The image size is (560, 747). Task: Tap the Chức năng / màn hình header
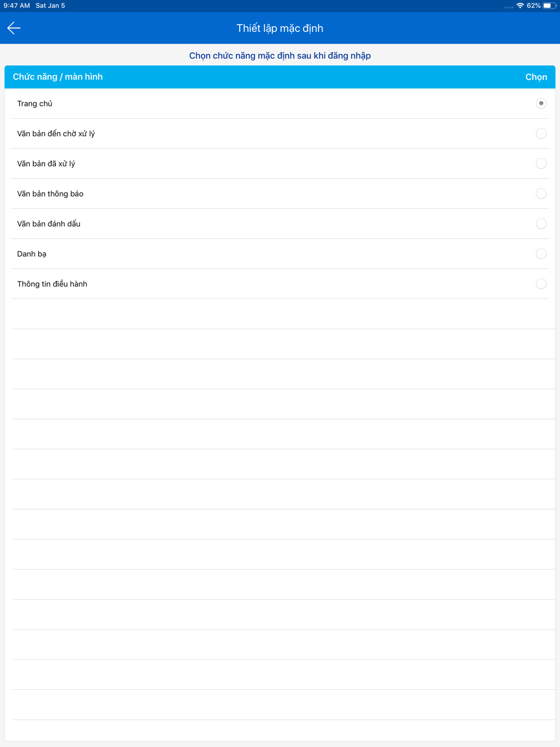58,77
